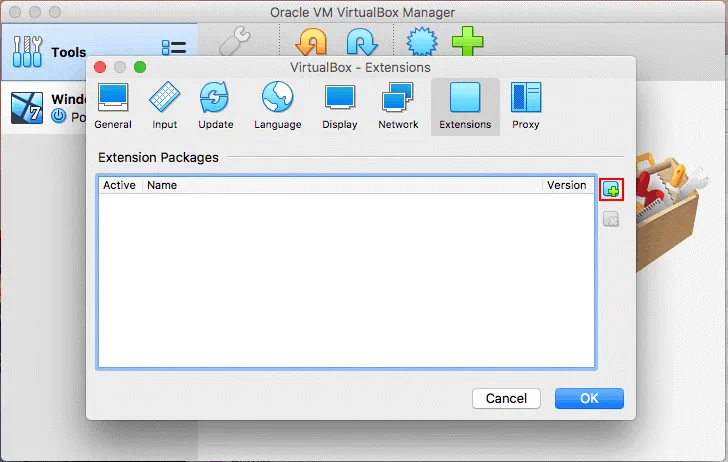Open the Display preferences tab

(x=340, y=106)
